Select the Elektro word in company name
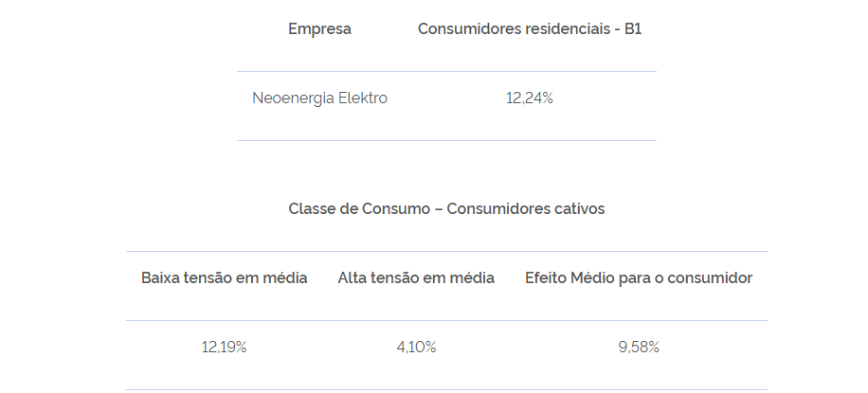Image resolution: width=868 pixels, height=393 pixels. click(363, 98)
